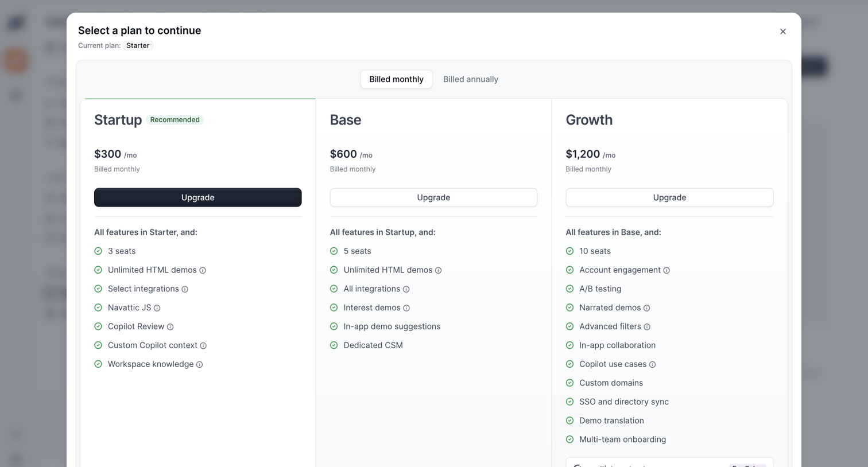Image resolution: width=868 pixels, height=467 pixels.
Task: Show info for Advanced filters
Action: (647, 327)
